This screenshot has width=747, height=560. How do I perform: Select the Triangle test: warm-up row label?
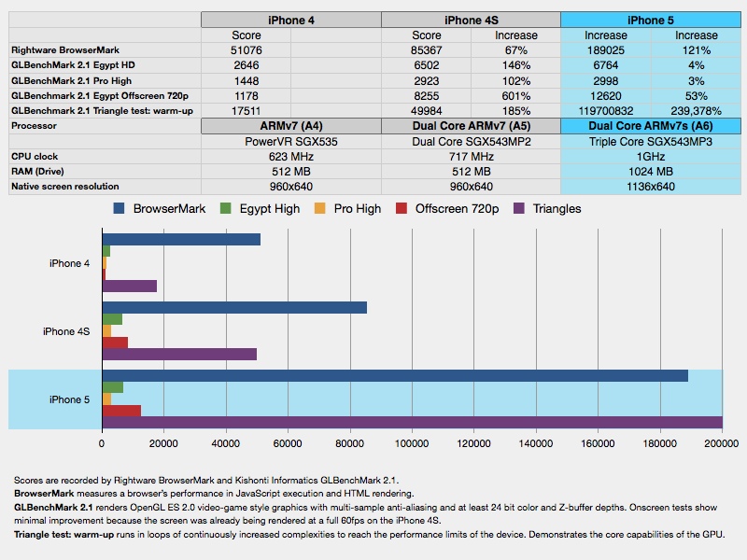(102, 111)
